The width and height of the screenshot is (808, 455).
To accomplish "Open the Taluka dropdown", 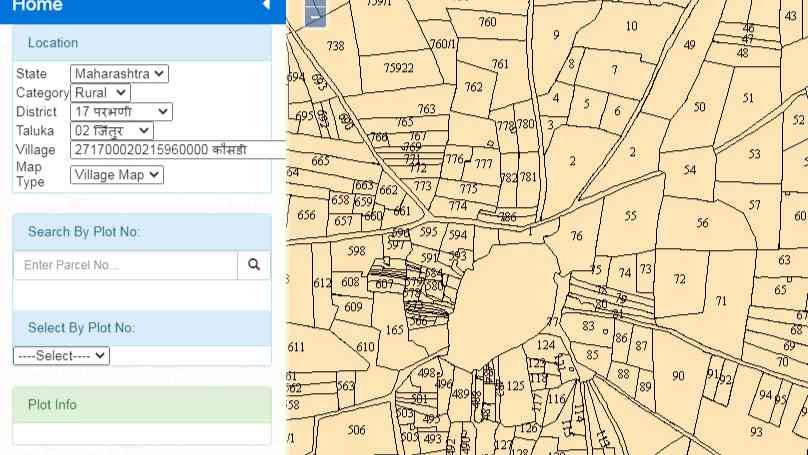I will [x=112, y=131].
